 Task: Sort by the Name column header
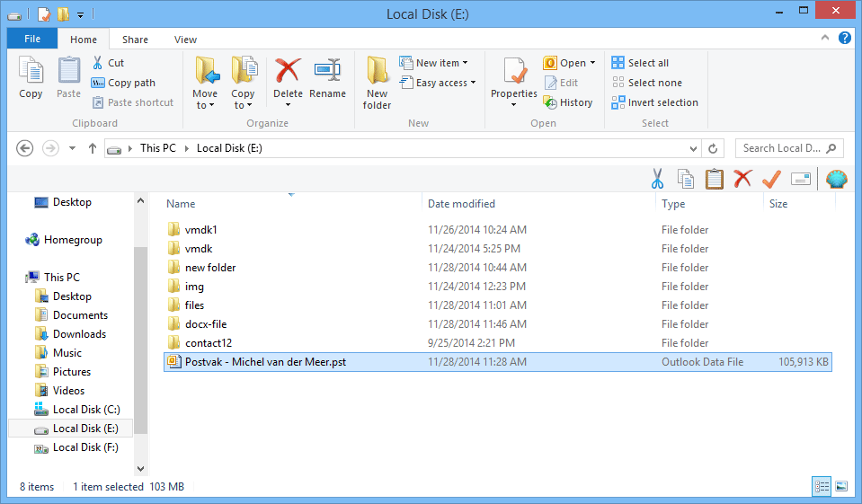pos(181,204)
